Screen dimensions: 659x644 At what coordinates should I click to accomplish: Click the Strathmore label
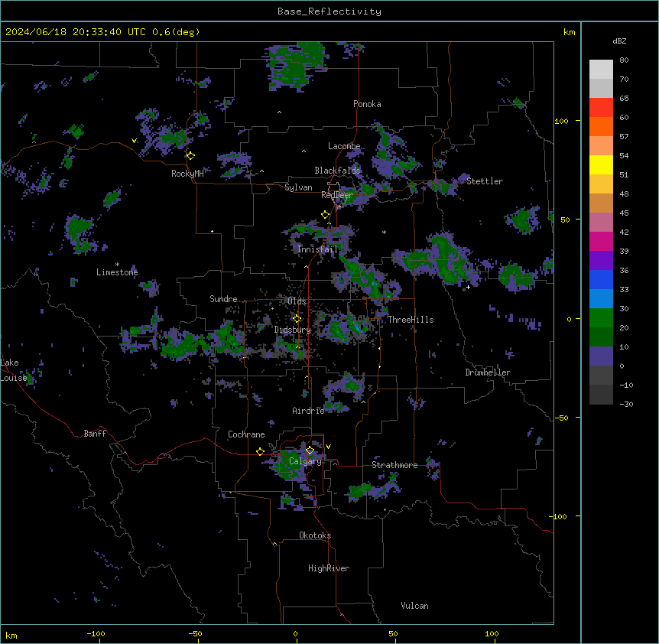tap(394, 465)
